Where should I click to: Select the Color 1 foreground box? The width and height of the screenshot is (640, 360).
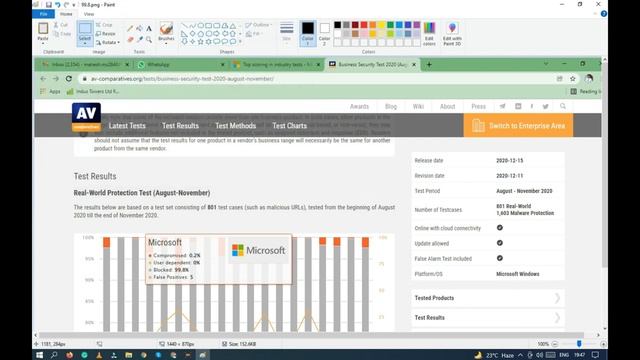308,33
